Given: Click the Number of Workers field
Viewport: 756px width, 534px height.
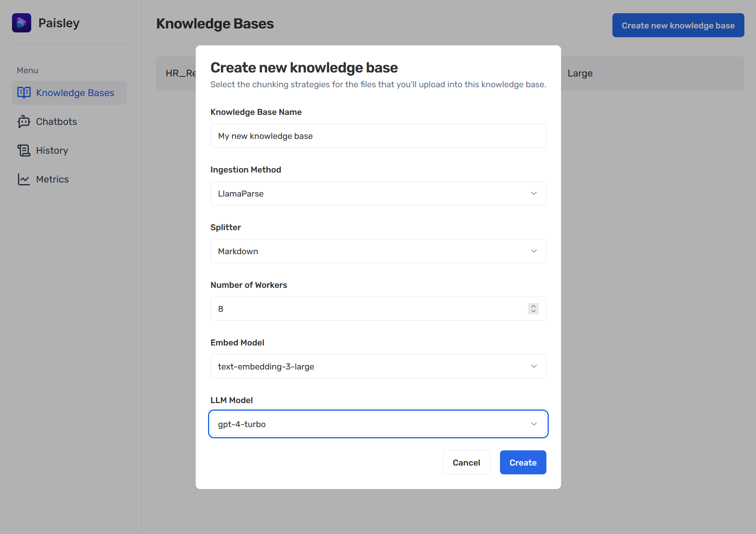Looking at the screenshot, I should (x=378, y=309).
